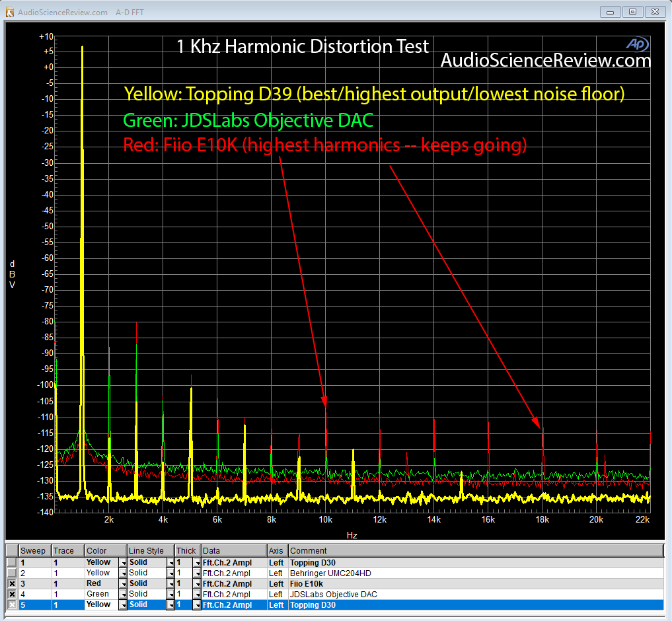
Task: Select the Topping D30 comment in sweep 1
Action: click(476, 563)
